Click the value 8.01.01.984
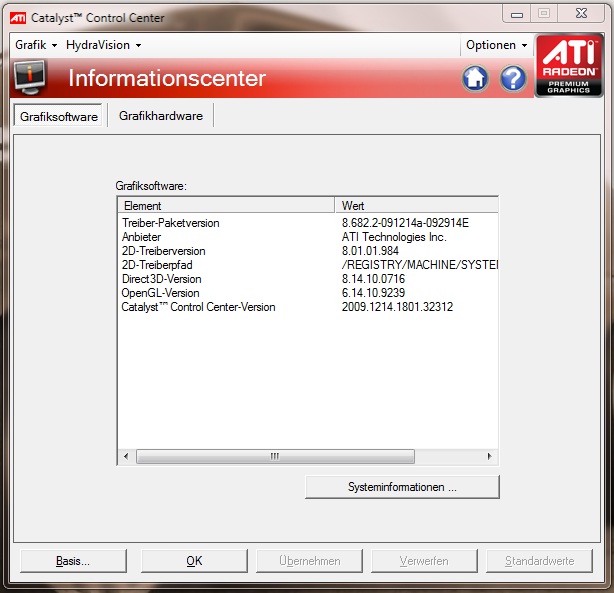This screenshot has height=593, width=614. (370, 251)
